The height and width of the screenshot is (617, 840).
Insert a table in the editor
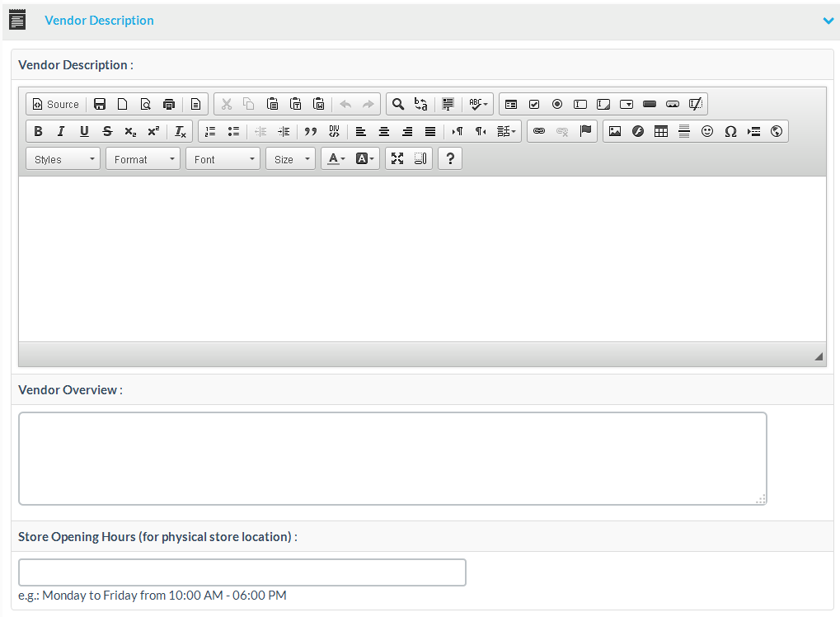click(661, 132)
